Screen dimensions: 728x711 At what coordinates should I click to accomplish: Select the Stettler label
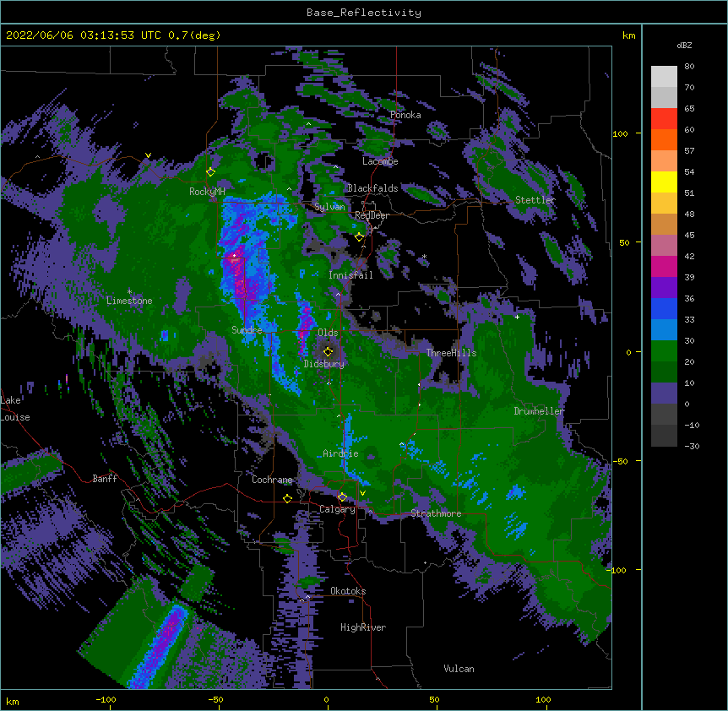click(535, 200)
